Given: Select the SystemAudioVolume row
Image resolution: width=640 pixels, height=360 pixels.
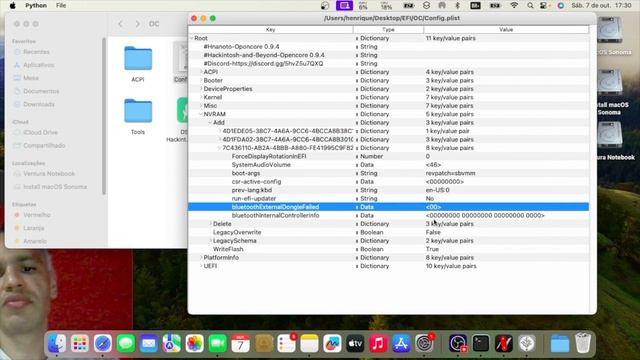Looking at the screenshot, I should 388,164.
